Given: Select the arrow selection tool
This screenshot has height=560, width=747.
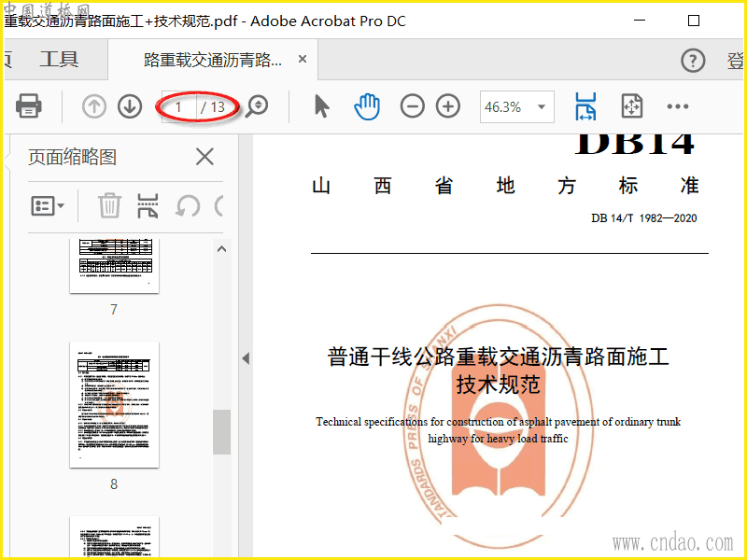Looking at the screenshot, I should [x=322, y=105].
